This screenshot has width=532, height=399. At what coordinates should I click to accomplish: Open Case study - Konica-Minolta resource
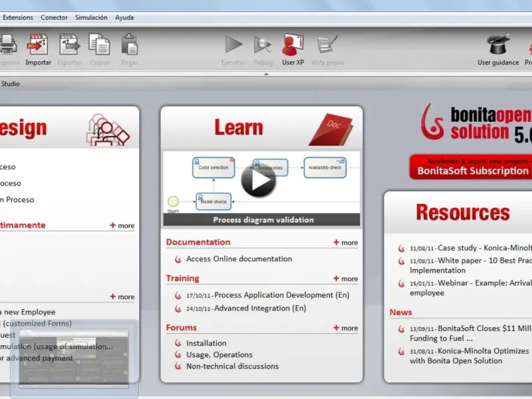click(471, 248)
